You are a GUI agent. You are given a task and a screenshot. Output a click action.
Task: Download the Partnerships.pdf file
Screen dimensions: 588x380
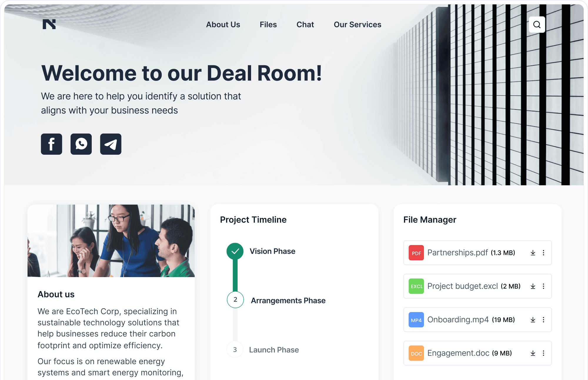tap(532, 253)
